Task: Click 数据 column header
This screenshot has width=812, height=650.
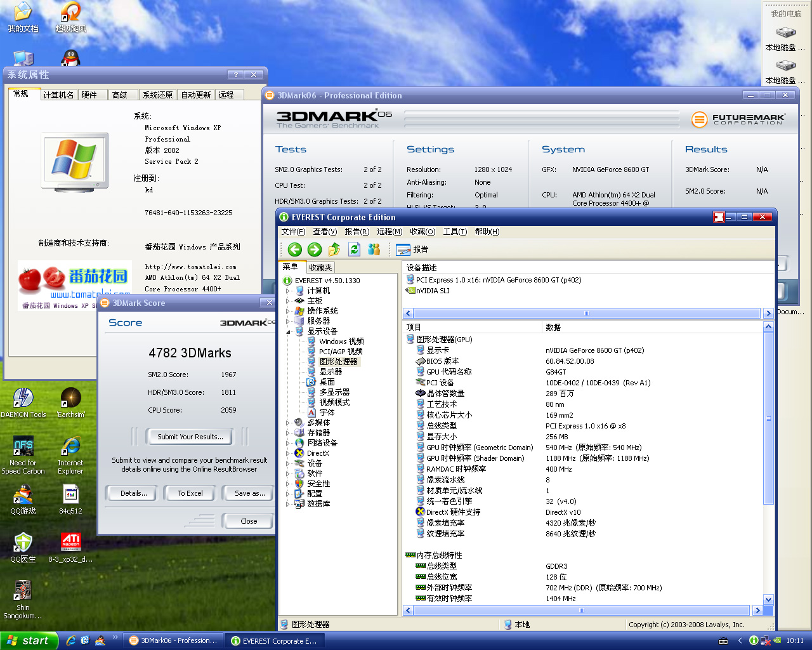Action: click(x=653, y=327)
